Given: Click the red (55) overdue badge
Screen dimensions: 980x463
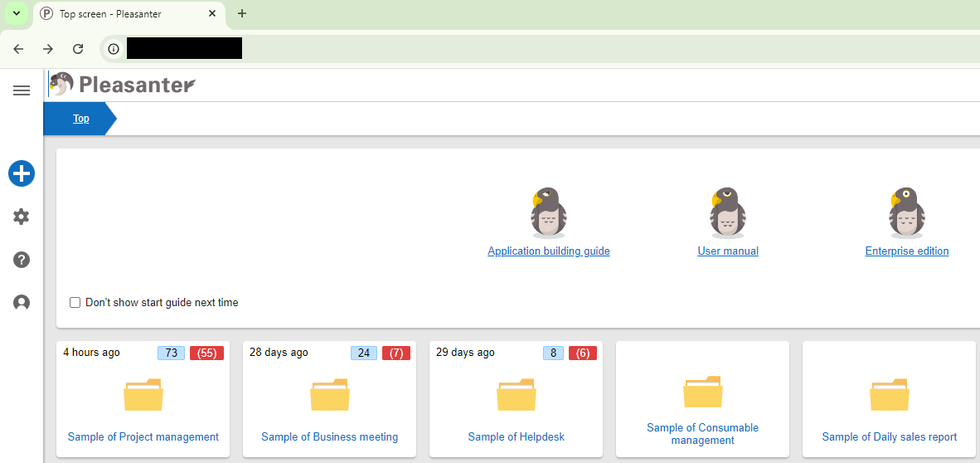Looking at the screenshot, I should click(x=207, y=353).
